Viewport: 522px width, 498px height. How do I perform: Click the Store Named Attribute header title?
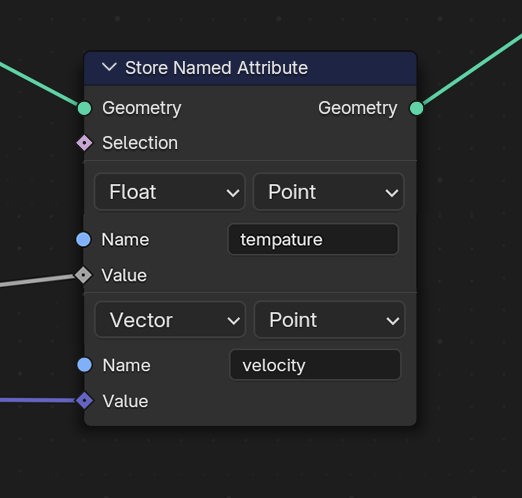click(216, 68)
